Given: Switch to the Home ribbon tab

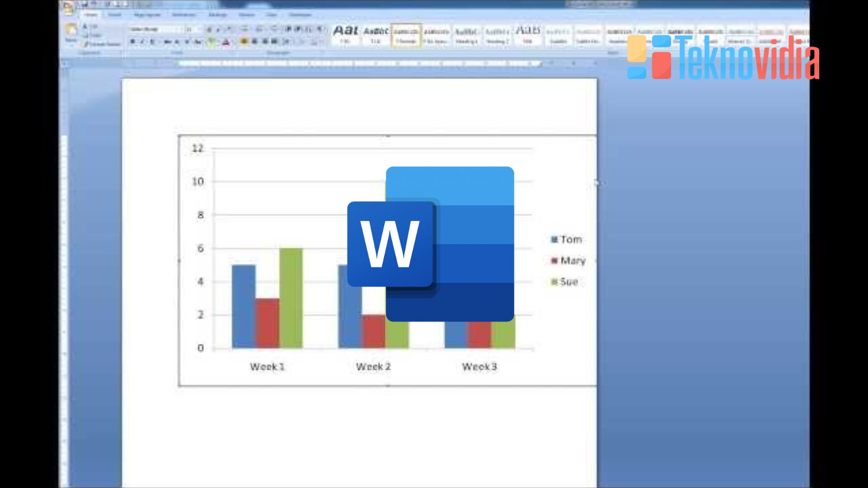Looking at the screenshot, I should (x=90, y=15).
